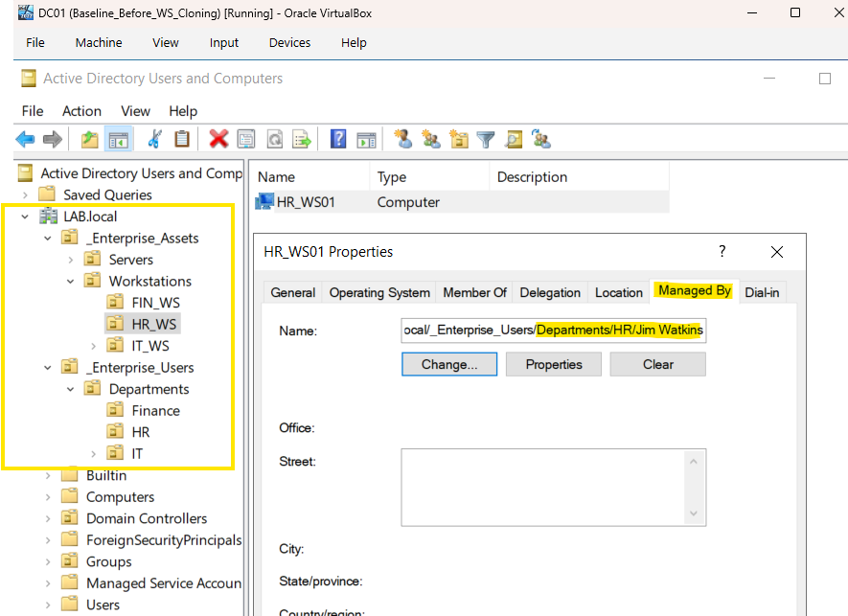Image resolution: width=848 pixels, height=616 pixels.
Task: Collapse the LAB.local domain node
Action: (25, 217)
